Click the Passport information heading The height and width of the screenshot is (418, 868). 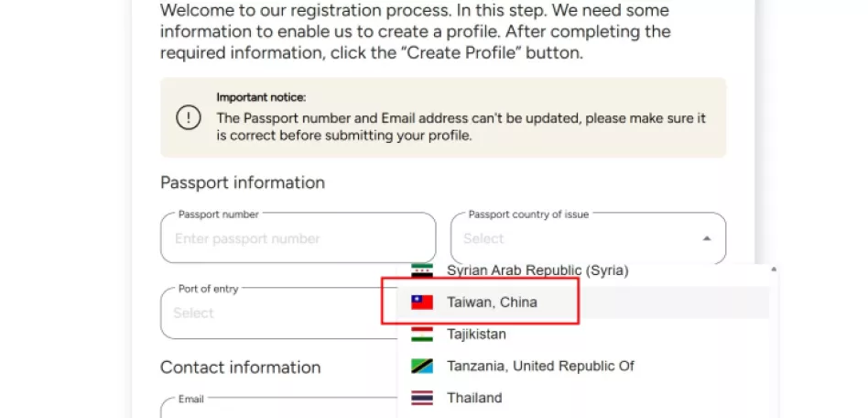click(x=243, y=182)
